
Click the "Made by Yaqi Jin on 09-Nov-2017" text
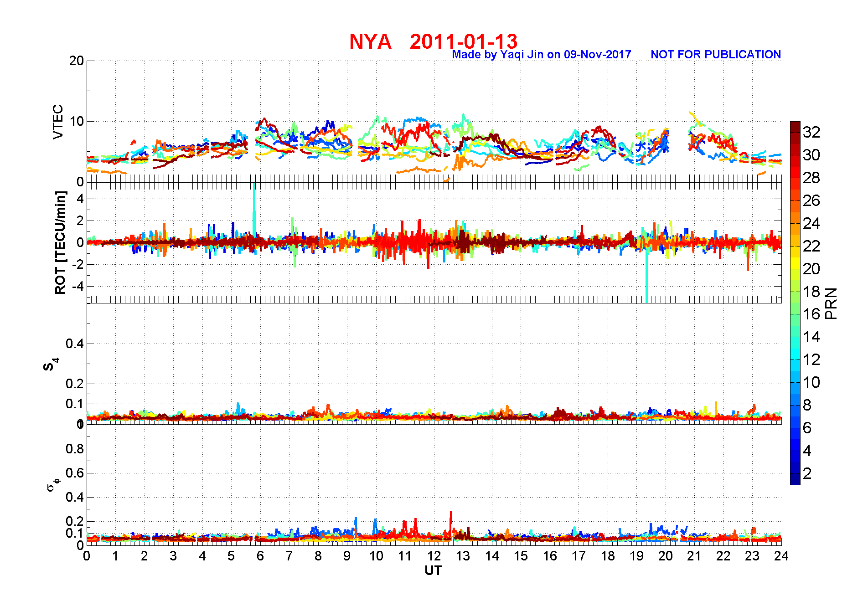tap(542, 55)
